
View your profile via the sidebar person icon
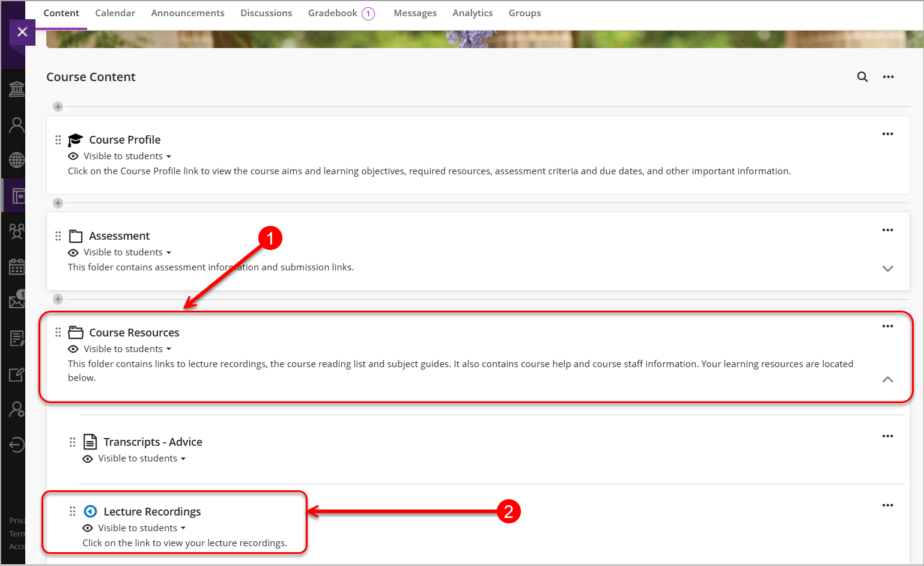16,124
